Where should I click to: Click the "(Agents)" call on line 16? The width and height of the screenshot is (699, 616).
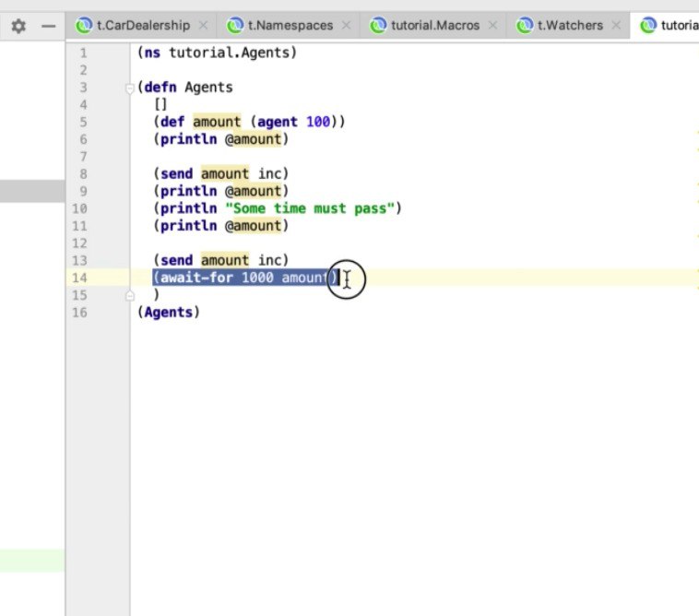(x=169, y=313)
